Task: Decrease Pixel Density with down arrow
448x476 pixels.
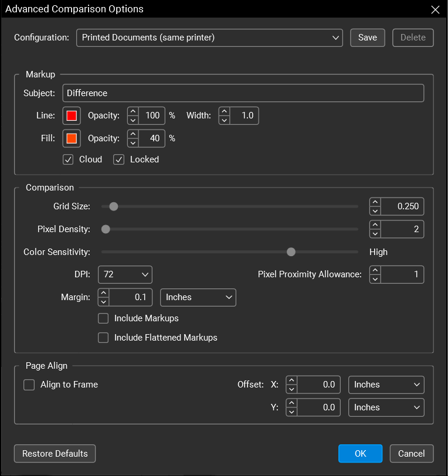Action: (x=375, y=234)
